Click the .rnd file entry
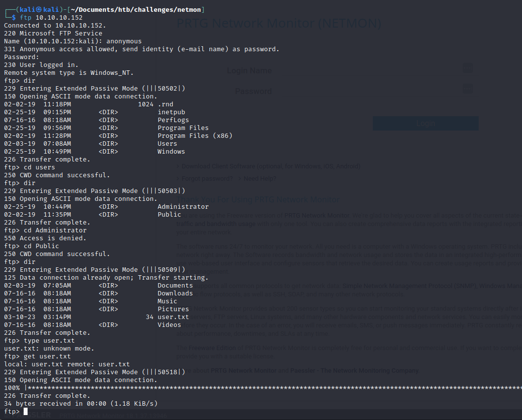 (x=165, y=104)
